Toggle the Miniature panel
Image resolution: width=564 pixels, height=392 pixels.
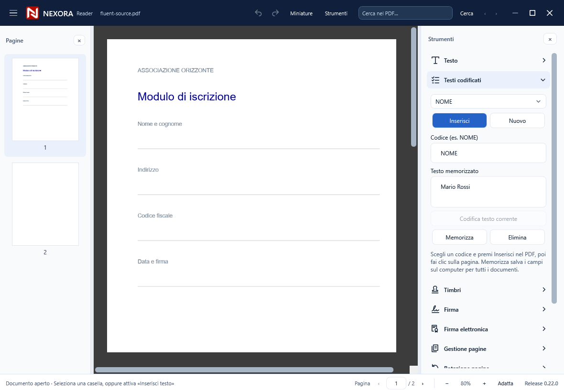click(x=302, y=13)
